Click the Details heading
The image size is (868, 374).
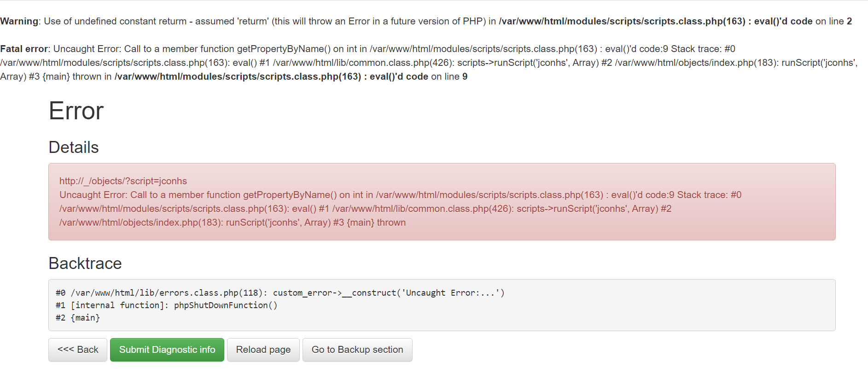74,147
